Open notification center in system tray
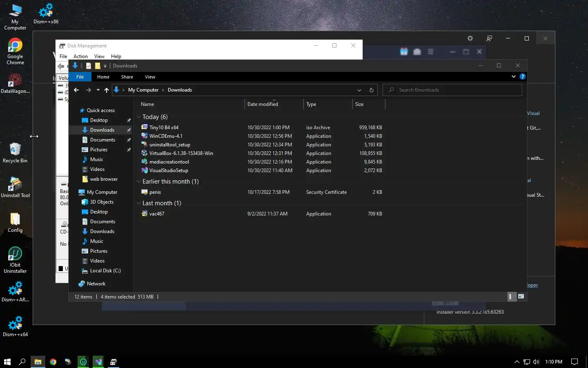Screen dimensions: 588x368 click(x=575, y=362)
